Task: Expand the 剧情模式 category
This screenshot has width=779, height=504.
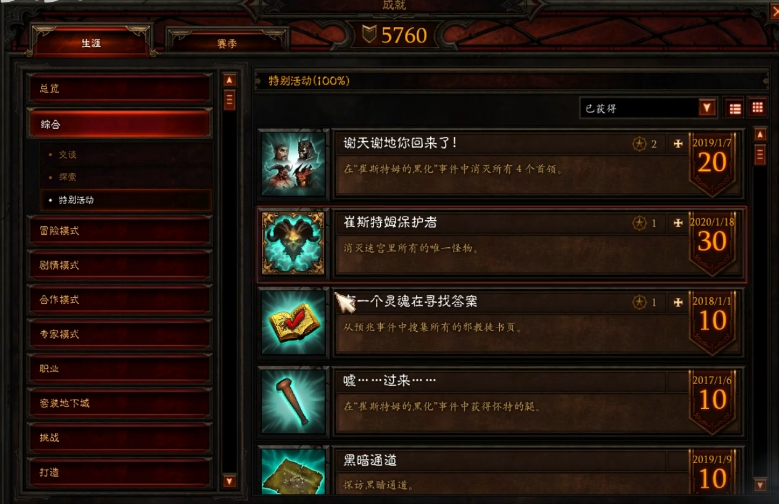Action: pyautogui.click(x=120, y=265)
